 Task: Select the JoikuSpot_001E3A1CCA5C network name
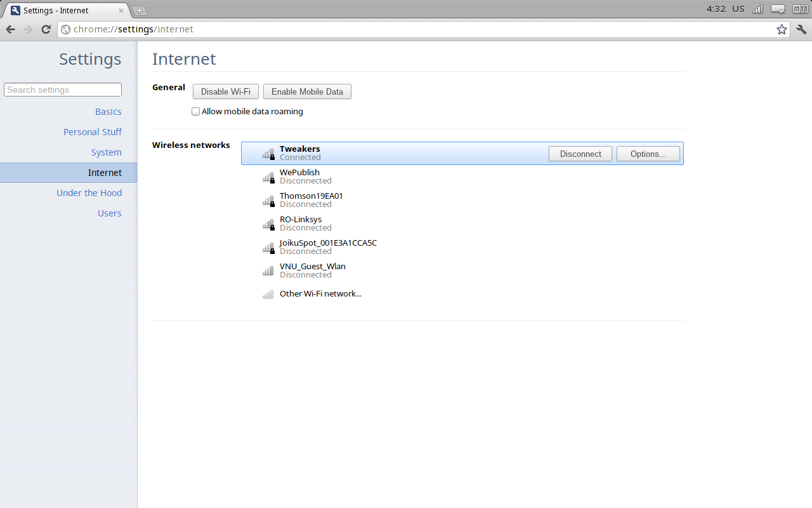click(328, 243)
